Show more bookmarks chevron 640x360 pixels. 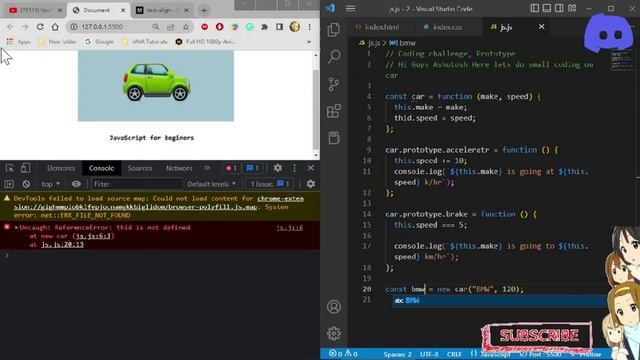[x=309, y=42]
